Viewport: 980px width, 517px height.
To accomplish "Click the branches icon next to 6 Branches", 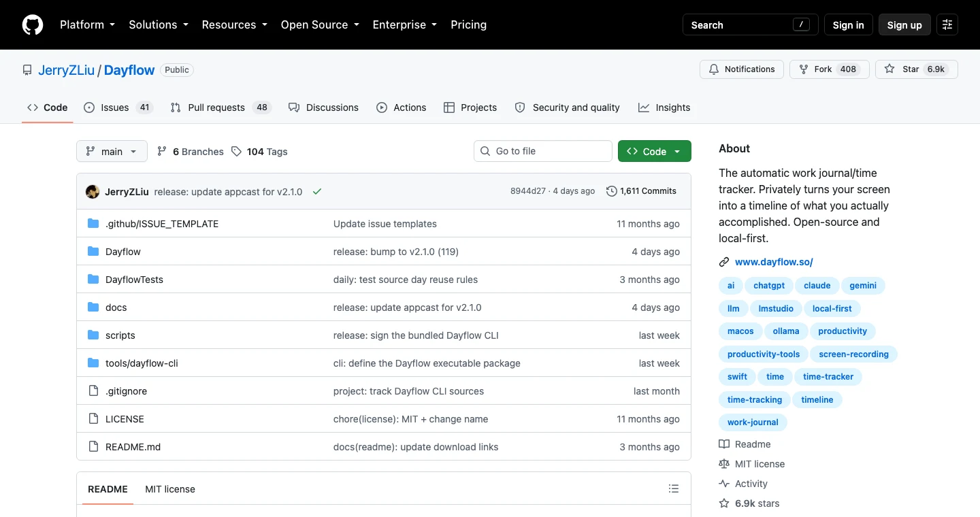I will coord(162,151).
